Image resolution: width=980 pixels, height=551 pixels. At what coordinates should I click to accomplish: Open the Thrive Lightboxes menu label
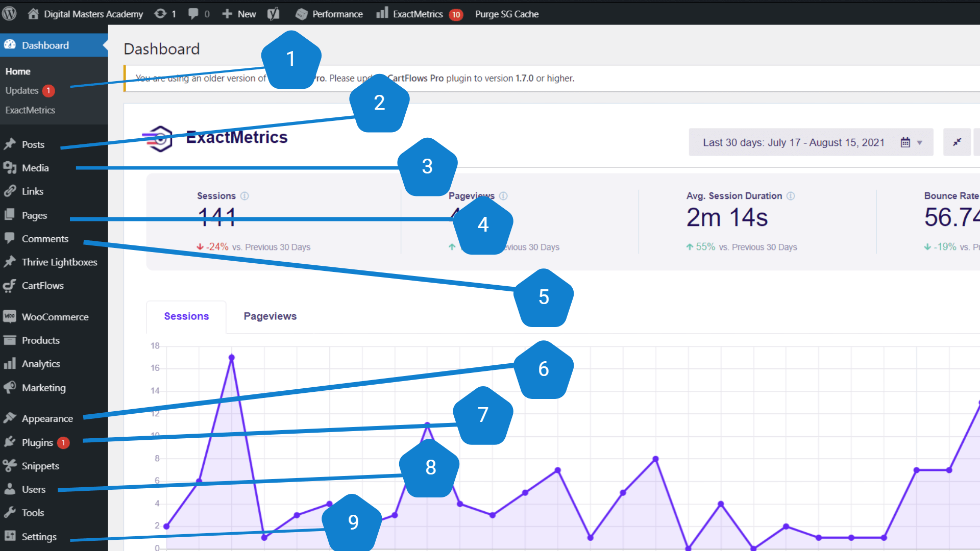[x=59, y=262]
